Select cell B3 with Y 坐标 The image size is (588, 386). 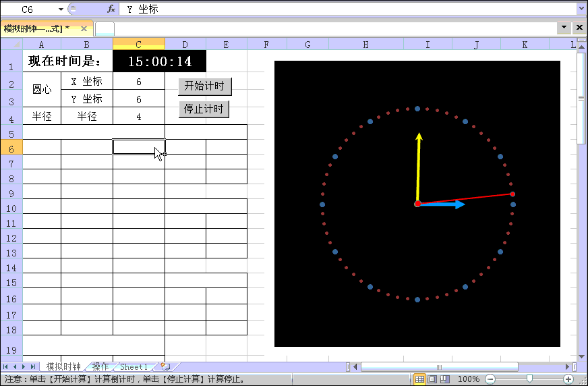click(x=86, y=99)
